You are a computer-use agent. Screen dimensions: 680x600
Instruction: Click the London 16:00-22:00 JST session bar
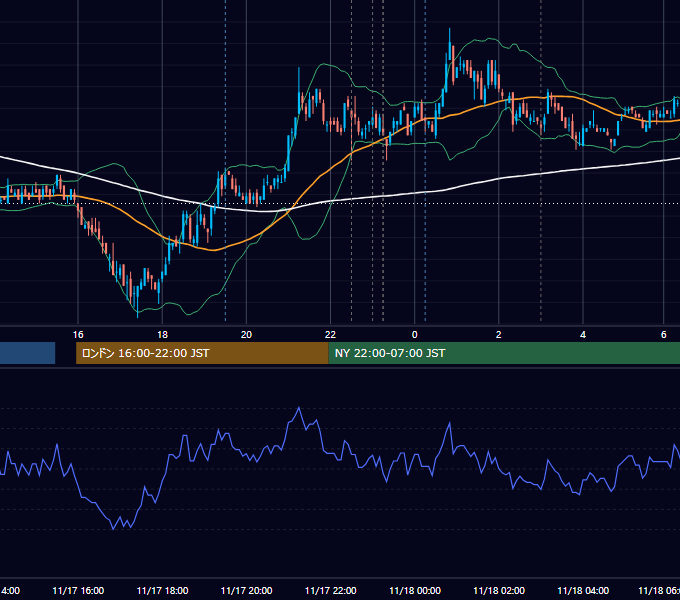point(202,353)
